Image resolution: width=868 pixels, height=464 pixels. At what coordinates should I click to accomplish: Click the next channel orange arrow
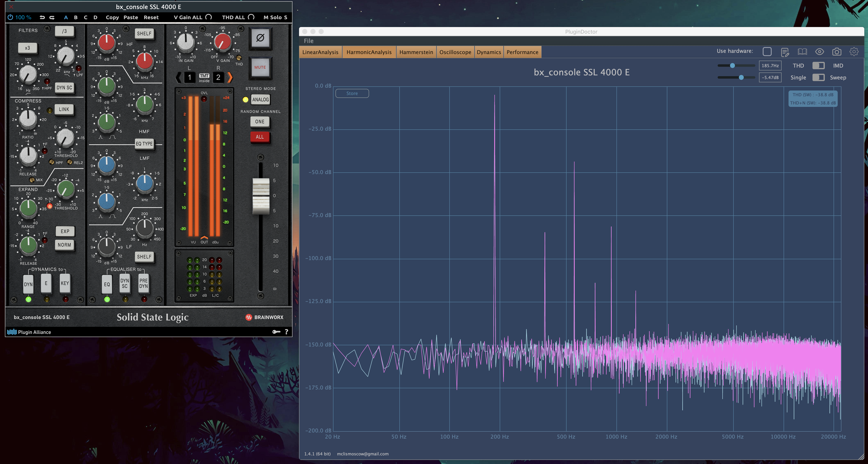point(230,77)
